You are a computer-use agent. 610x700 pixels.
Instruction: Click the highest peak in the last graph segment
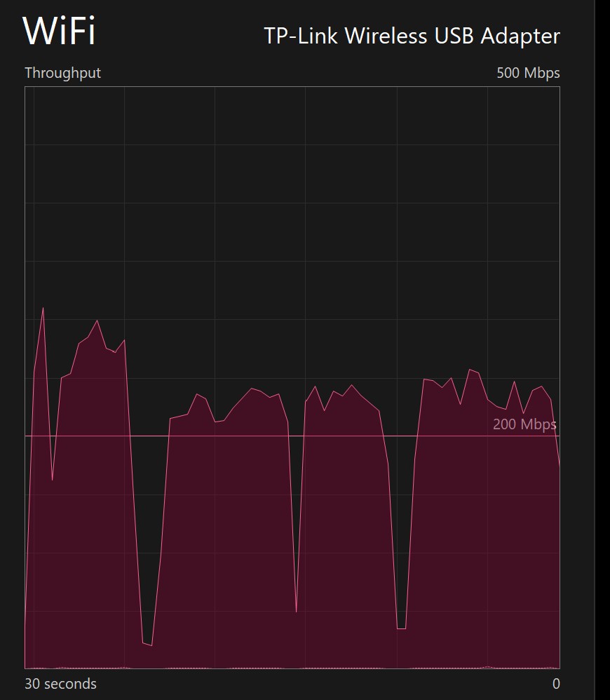coord(469,369)
